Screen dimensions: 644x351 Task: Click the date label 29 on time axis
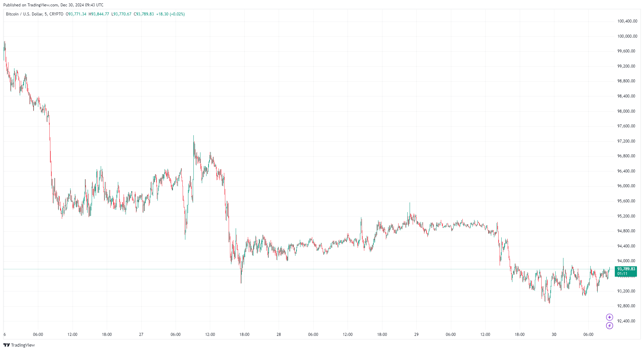(x=416, y=335)
